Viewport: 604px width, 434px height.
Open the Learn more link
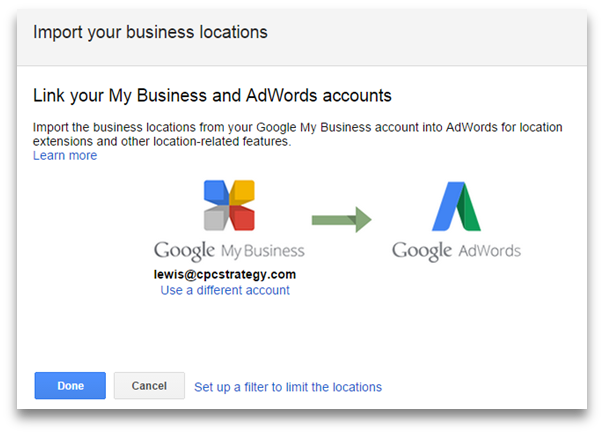pyautogui.click(x=65, y=156)
